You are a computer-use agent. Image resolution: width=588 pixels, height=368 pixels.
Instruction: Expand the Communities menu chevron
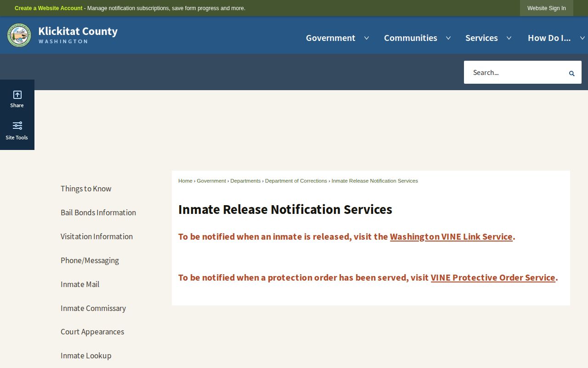[x=448, y=38]
